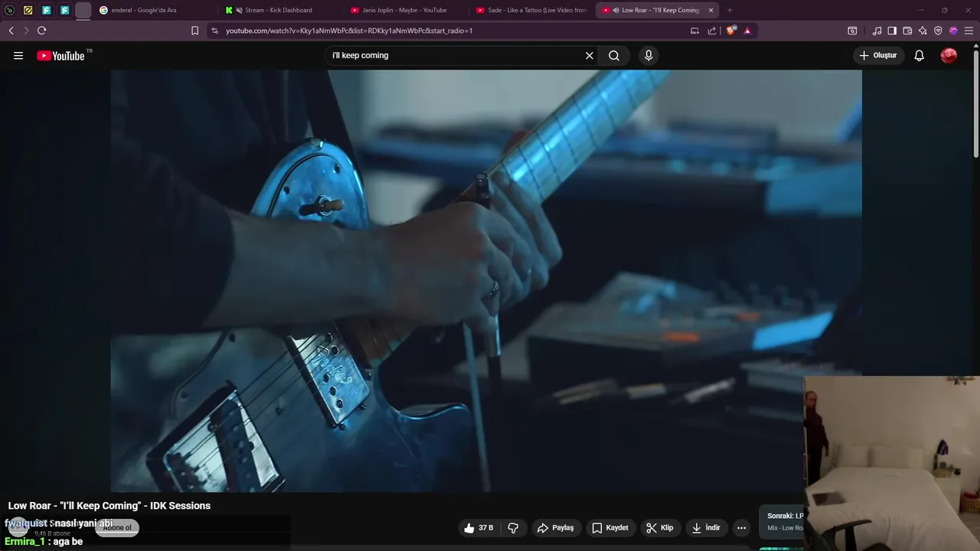Start voice search with the microphone

point(648,55)
